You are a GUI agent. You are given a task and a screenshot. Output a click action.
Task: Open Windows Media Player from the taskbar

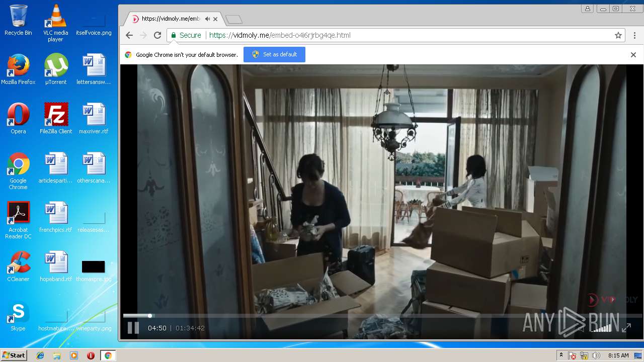74,355
